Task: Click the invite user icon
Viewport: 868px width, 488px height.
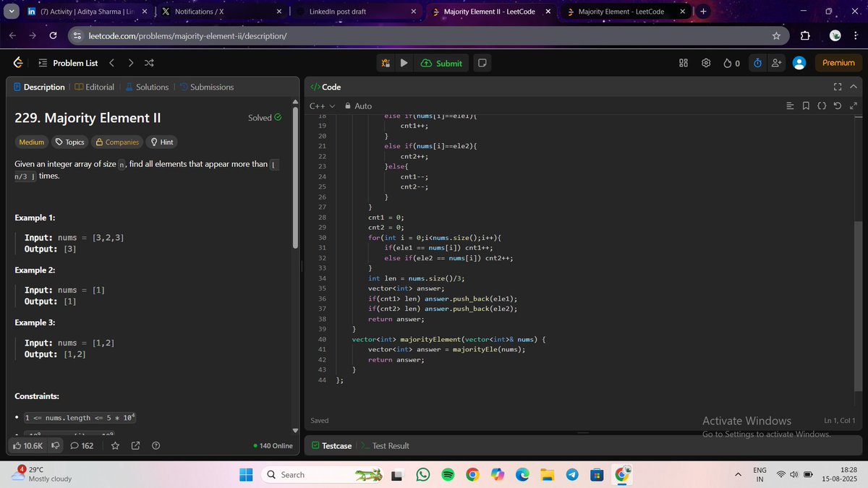Action: pos(777,63)
